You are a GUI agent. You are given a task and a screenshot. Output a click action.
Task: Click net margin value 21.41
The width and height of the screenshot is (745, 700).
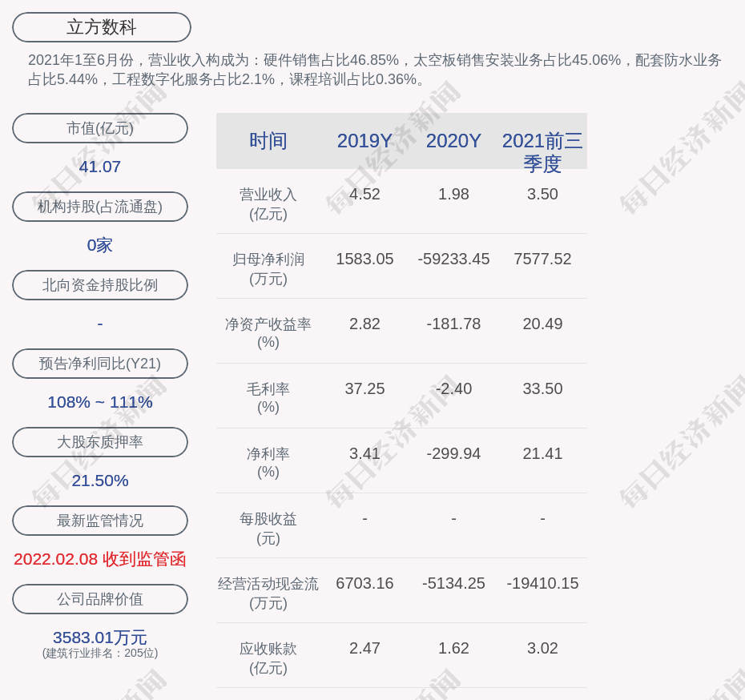(542, 454)
